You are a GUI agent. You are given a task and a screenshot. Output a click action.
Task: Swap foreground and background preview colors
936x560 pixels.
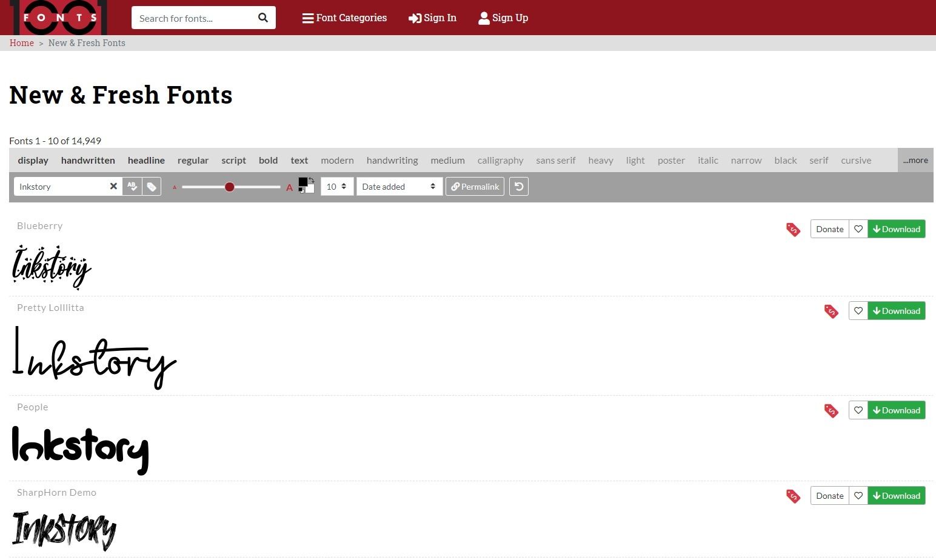tap(311, 181)
